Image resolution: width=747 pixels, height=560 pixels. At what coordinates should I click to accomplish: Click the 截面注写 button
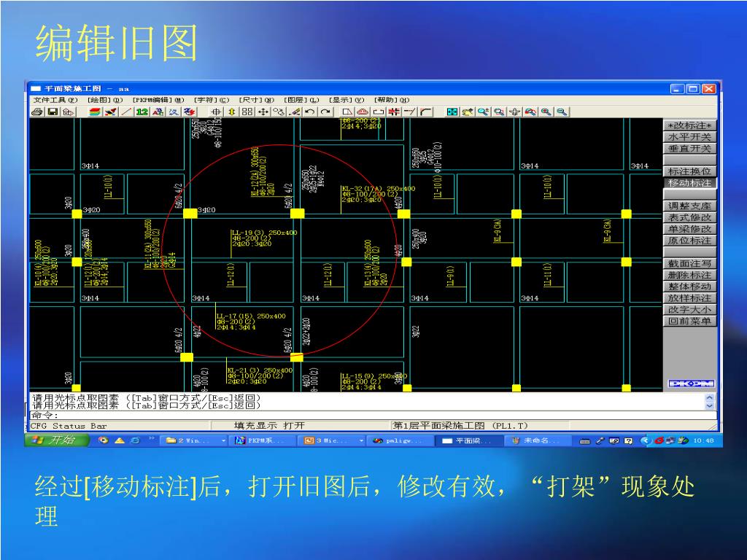(689, 263)
